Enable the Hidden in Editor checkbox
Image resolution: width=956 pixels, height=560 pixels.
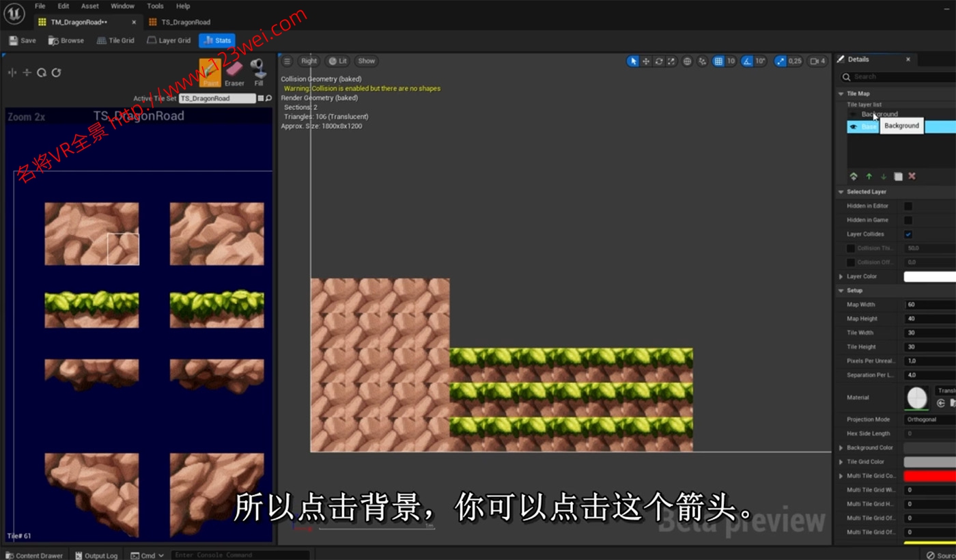coord(908,206)
